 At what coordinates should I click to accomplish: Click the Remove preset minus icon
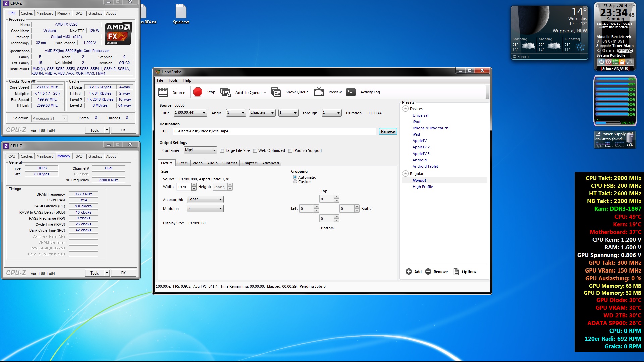tap(428, 272)
